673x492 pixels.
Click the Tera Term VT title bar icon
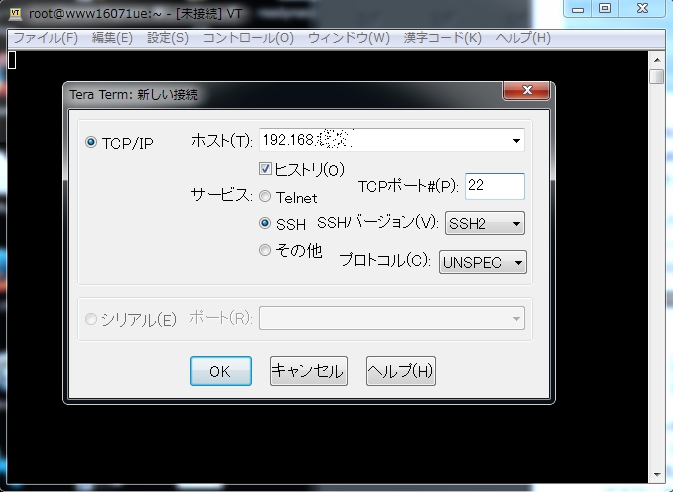pos(15,13)
